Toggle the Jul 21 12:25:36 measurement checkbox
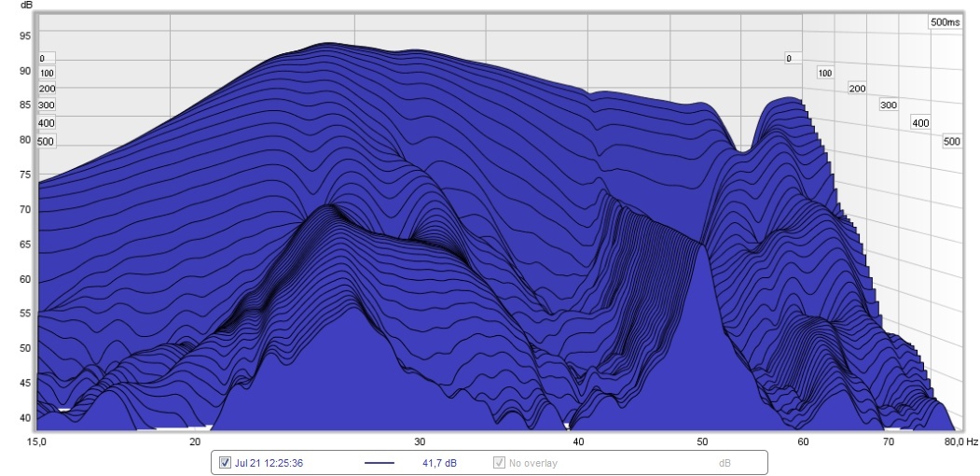The image size is (980, 476). pos(225,464)
